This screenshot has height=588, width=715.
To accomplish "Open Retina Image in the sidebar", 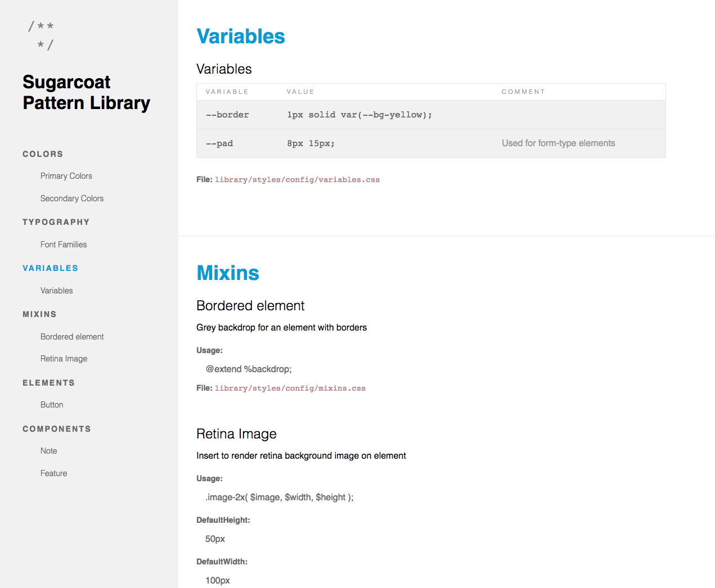I will (x=64, y=359).
